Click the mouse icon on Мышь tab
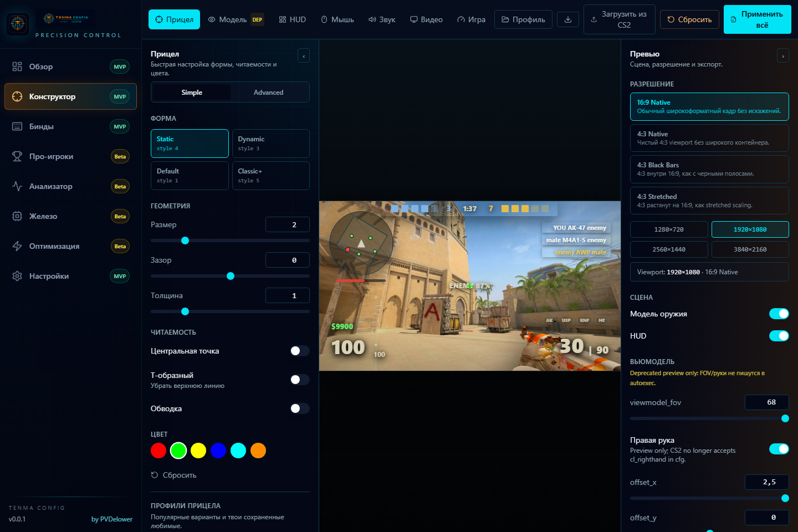 324,19
